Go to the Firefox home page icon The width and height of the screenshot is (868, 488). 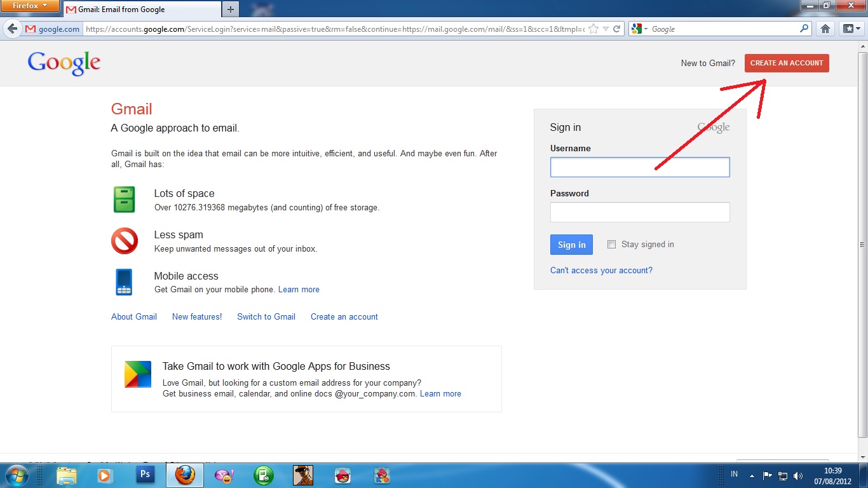click(825, 29)
